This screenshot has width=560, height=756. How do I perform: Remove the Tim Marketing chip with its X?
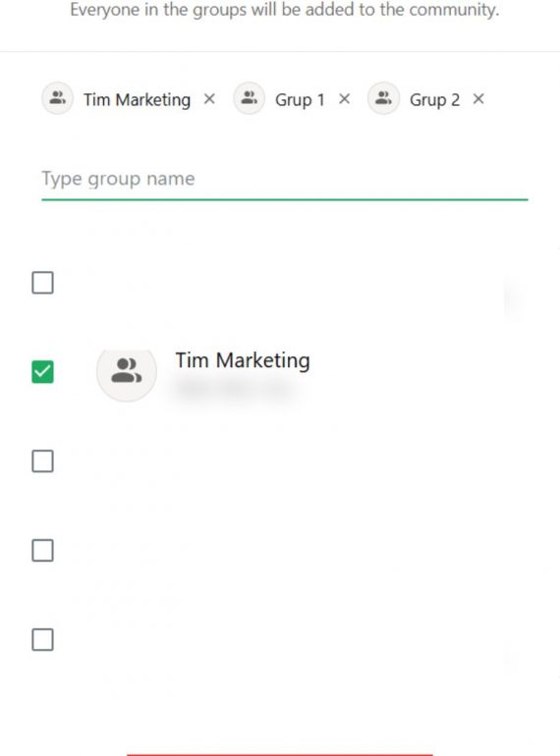[x=209, y=99]
